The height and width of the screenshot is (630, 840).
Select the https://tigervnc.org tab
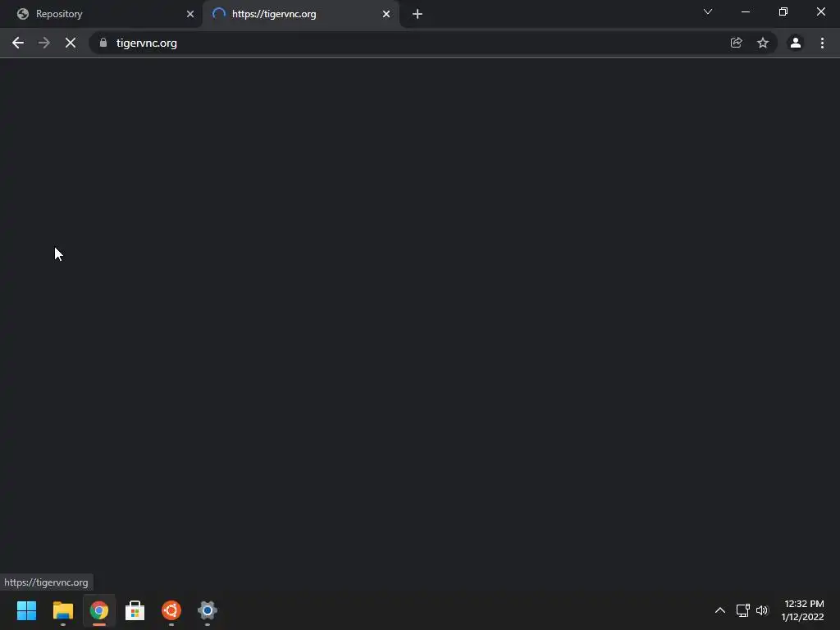[x=300, y=14]
